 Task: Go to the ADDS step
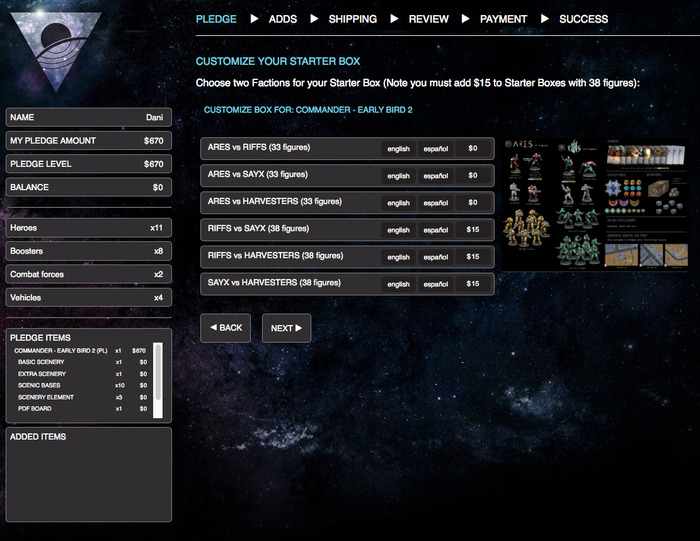click(283, 19)
